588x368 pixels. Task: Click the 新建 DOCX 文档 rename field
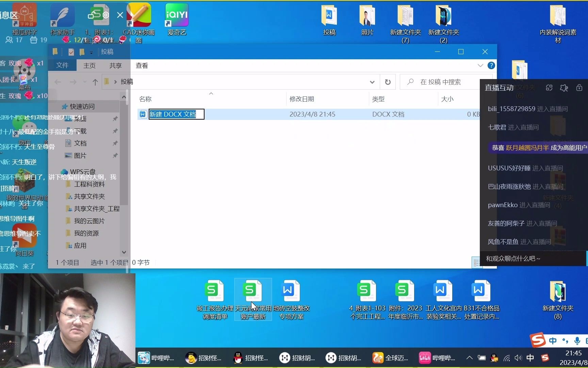click(x=176, y=114)
